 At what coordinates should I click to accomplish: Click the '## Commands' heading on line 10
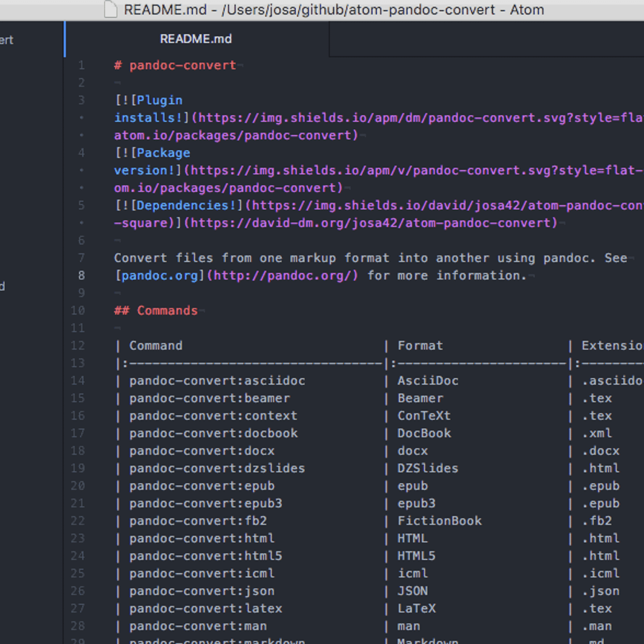[x=156, y=311]
